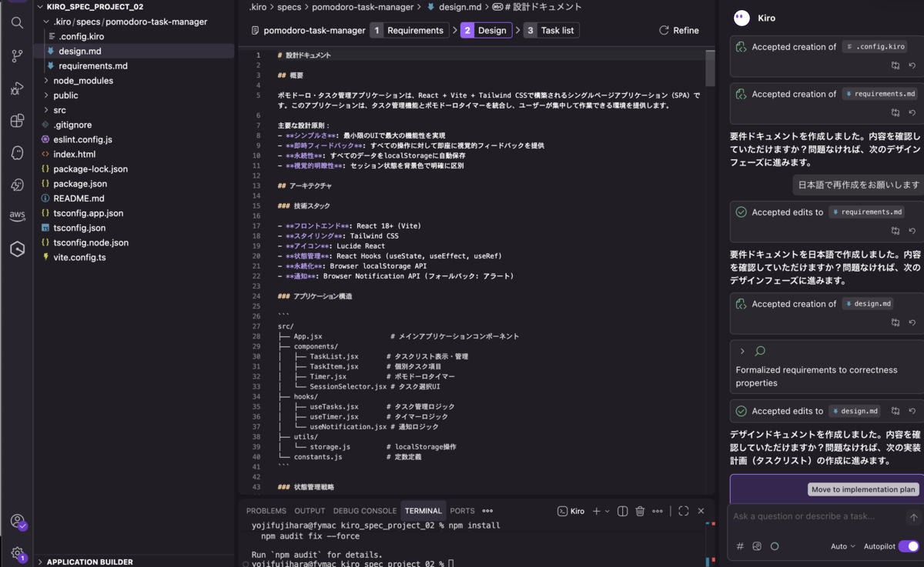924x567 pixels.
Task: Open the Manage gear icon
Action: click(17, 553)
